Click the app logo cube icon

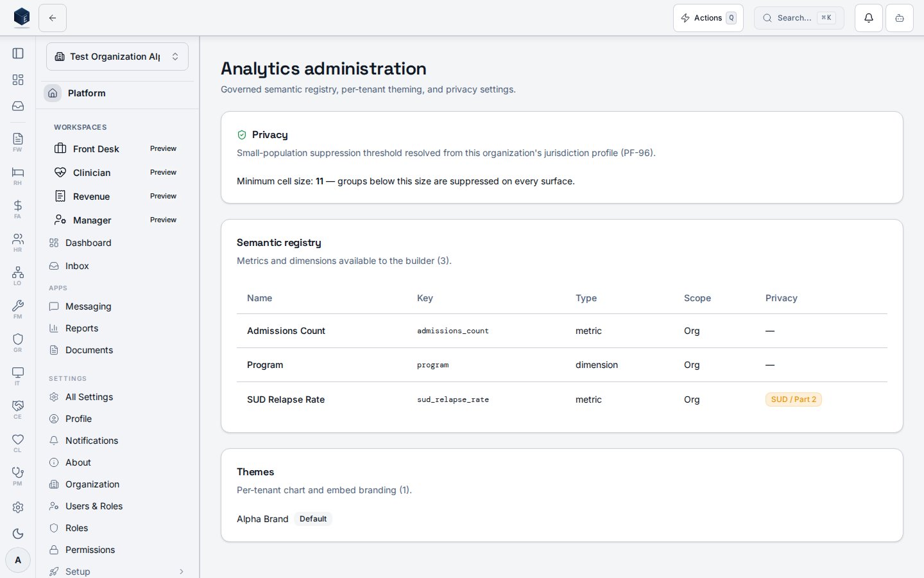22,17
